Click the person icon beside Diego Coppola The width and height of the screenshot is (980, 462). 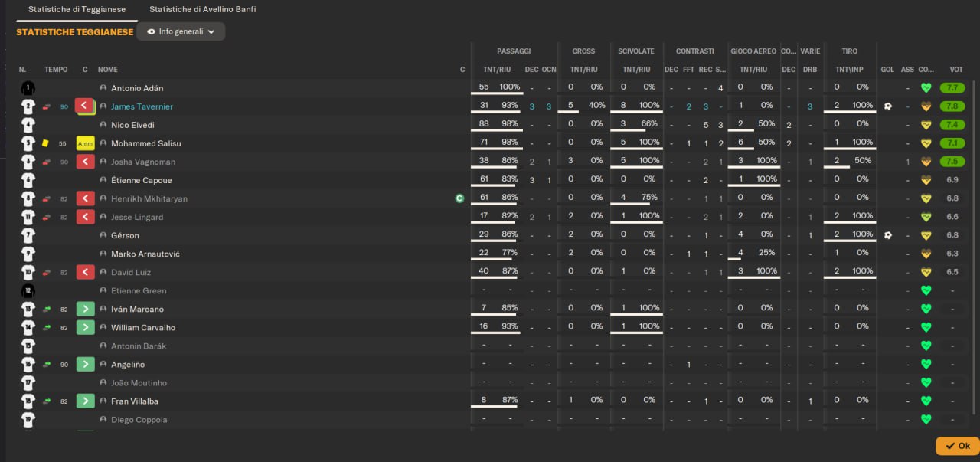(x=103, y=419)
